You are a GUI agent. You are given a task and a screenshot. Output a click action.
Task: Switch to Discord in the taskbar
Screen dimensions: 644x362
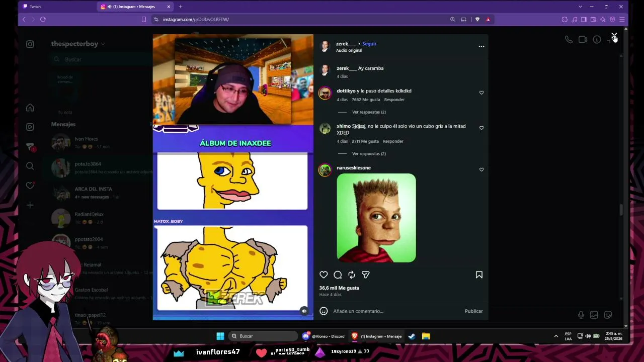click(x=324, y=336)
